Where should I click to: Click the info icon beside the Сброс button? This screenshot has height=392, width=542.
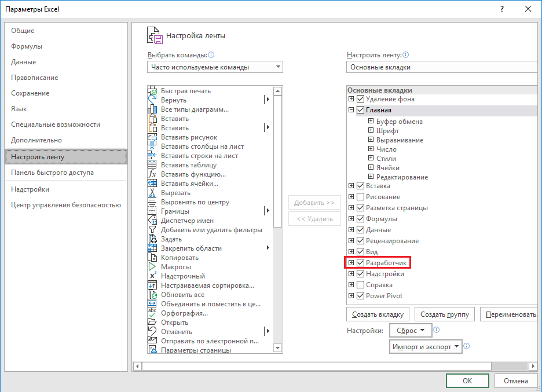pos(436,330)
